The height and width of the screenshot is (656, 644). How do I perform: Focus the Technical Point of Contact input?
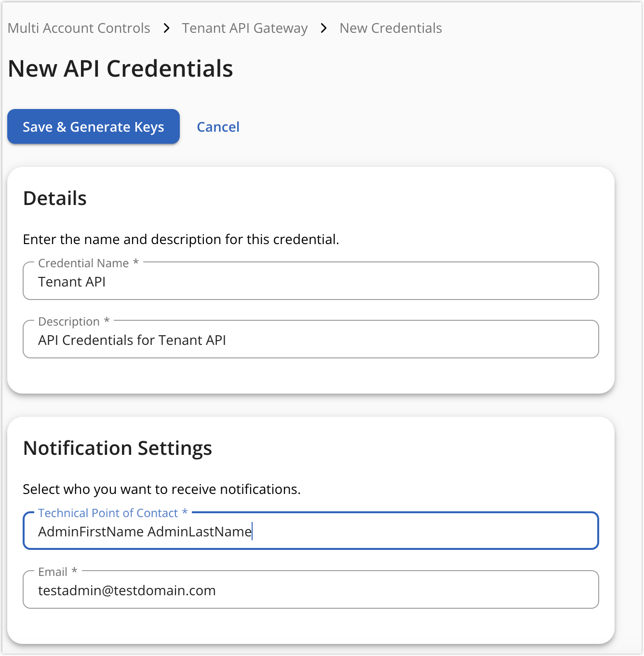310,532
